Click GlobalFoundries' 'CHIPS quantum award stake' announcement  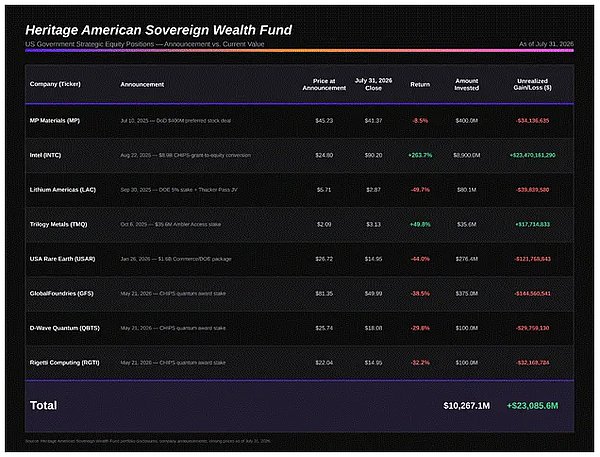tap(192, 294)
